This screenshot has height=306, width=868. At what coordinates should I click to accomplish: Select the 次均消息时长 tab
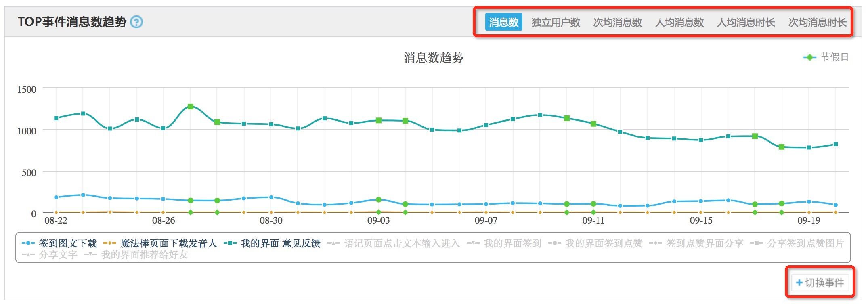(817, 22)
